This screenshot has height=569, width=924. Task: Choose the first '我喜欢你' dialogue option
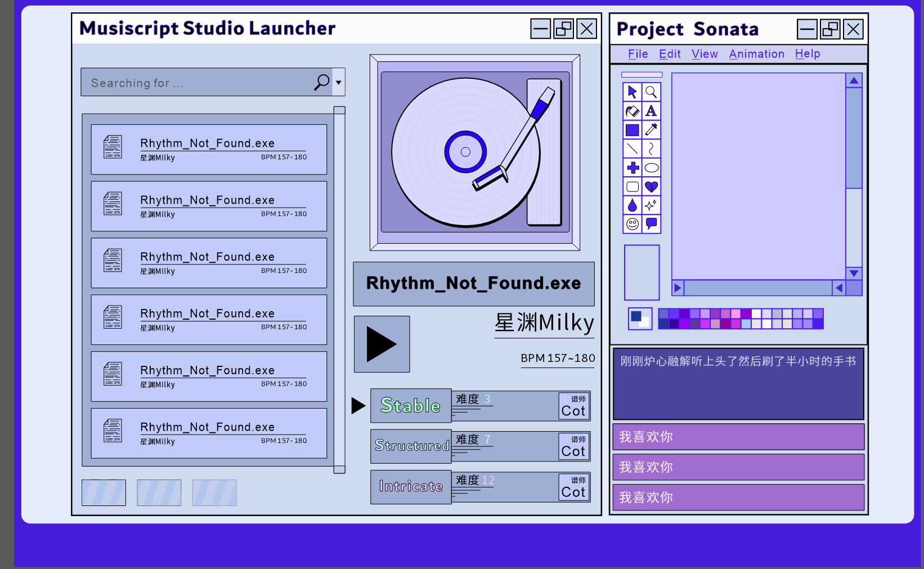(738, 437)
